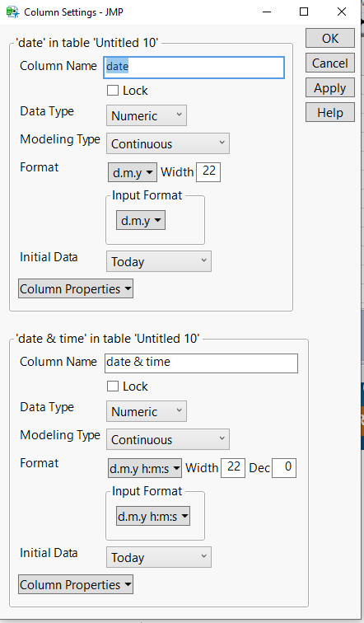
Task: Click Width field in 'date & time' column
Action: click(233, 467)
